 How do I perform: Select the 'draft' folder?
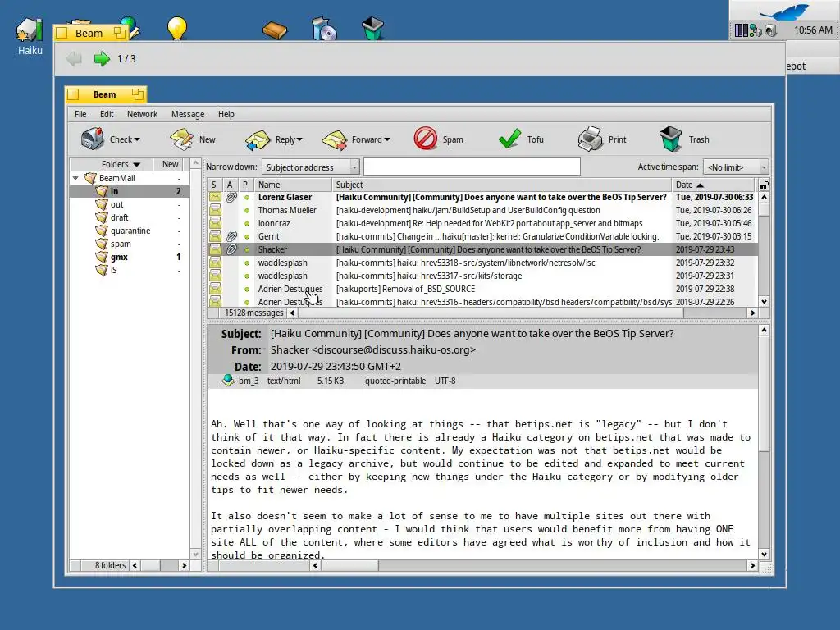(x=119, y=217)
